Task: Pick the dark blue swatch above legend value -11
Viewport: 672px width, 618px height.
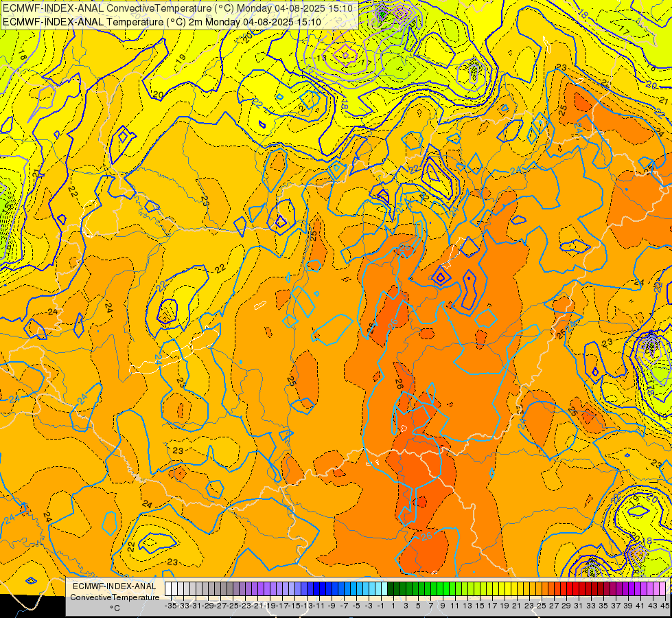Action: [x=316, y=589]
